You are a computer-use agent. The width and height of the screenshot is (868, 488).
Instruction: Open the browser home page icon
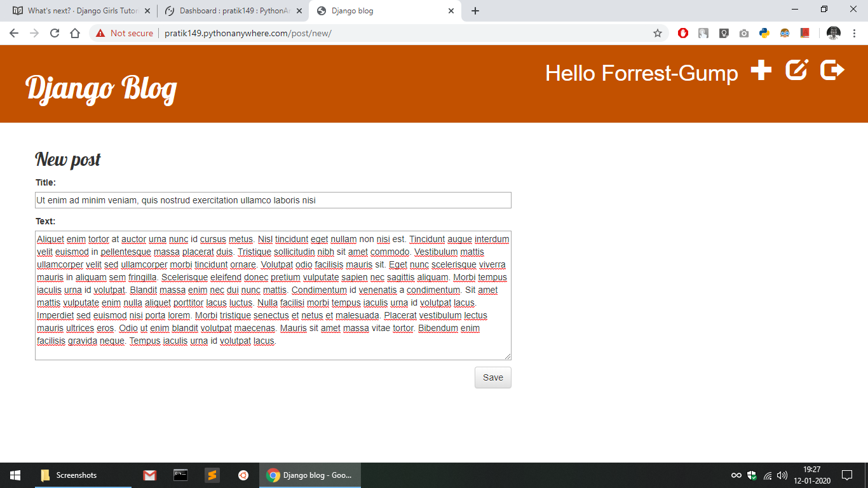(75, 33)
